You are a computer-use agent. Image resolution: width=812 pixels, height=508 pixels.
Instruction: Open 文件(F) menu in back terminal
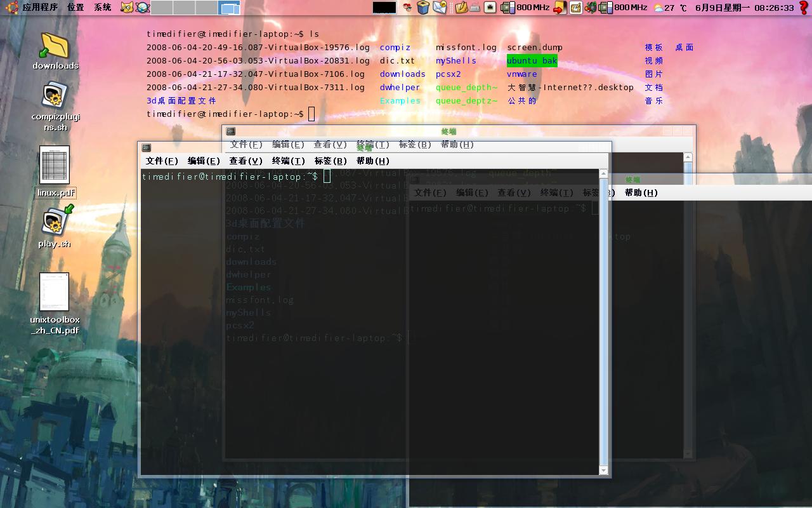pos(246,145)
